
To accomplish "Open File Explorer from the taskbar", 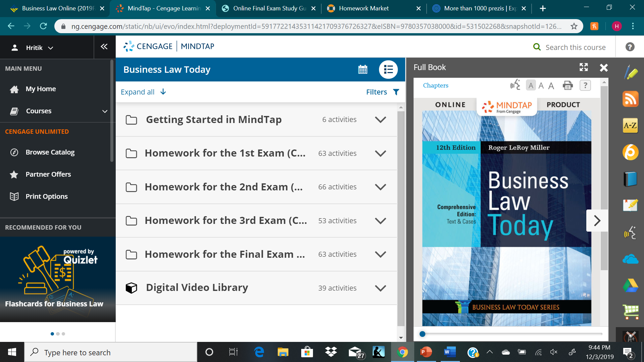I will (x=283, y=352).
